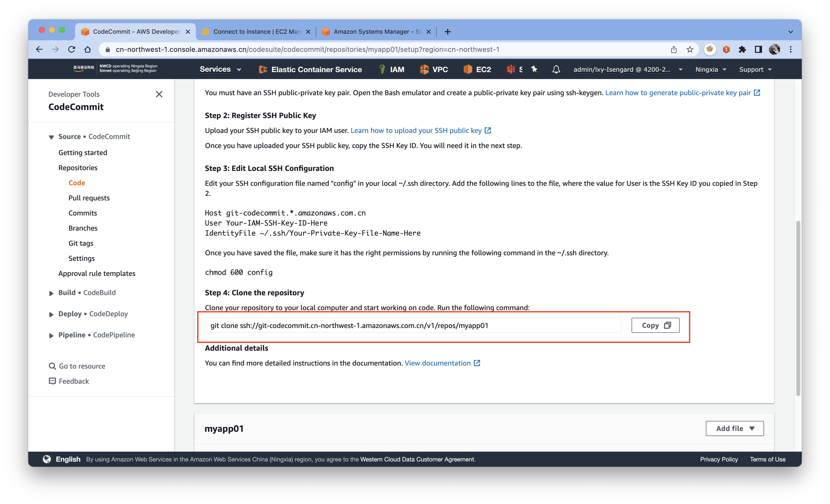Click the AWS logo in the console header

click(84, 69)
